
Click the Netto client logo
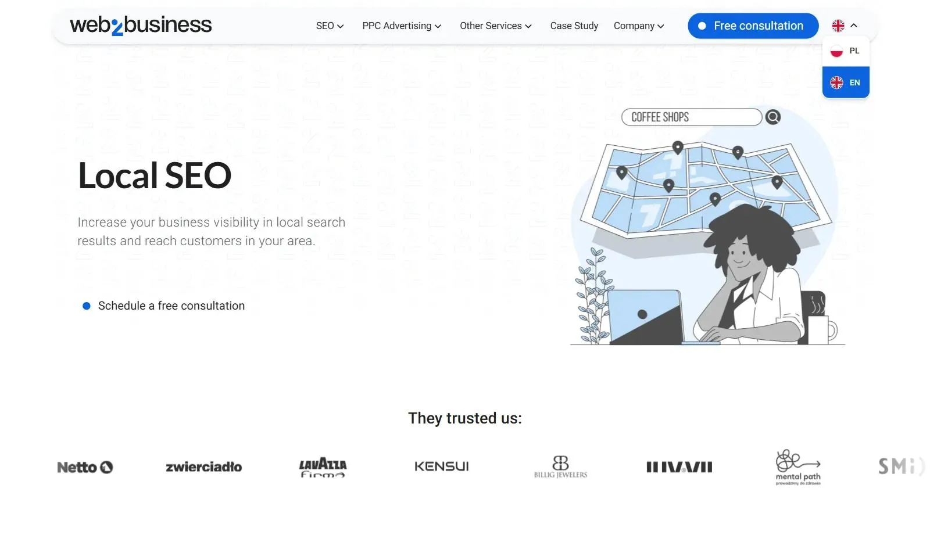[x=85, y=467]
